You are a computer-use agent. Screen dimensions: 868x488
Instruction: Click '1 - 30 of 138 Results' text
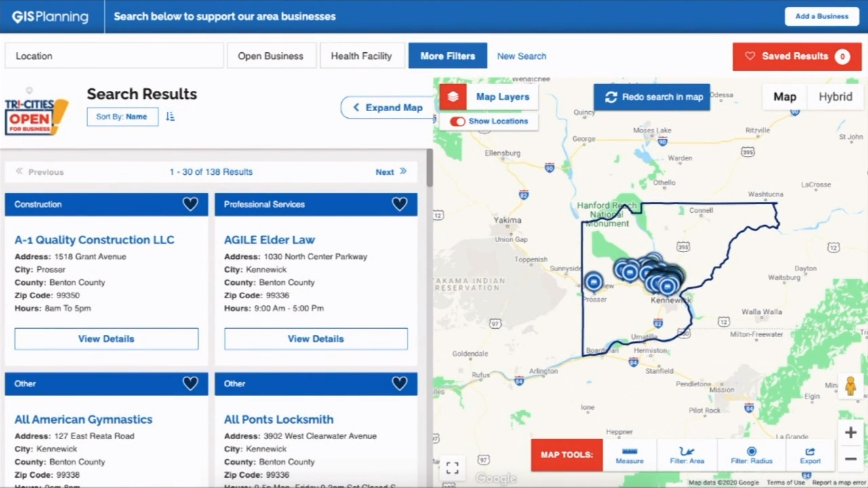pos(211,172)
